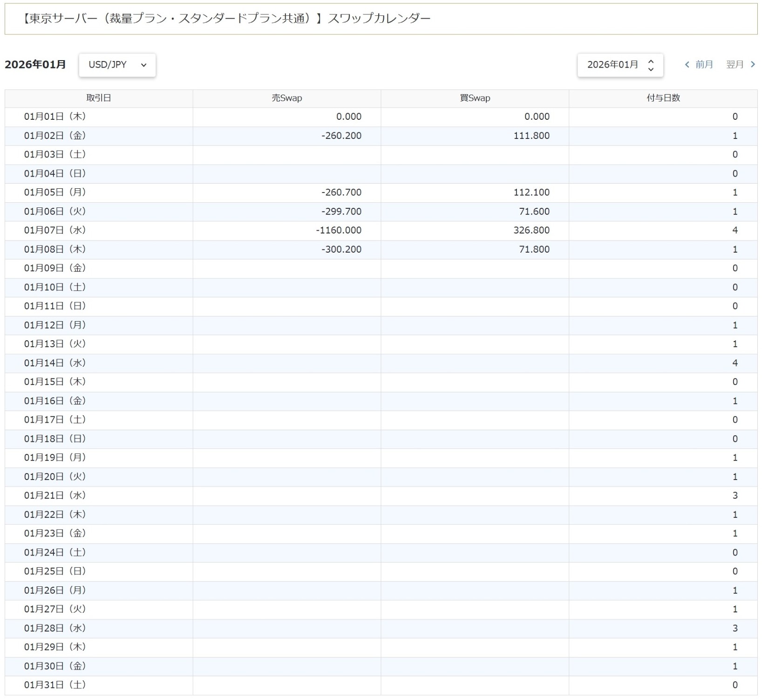The height and width of the screenshot is (700, 762).
Task: Click the grant days value 3 for 01月28日
Action: 735,628
